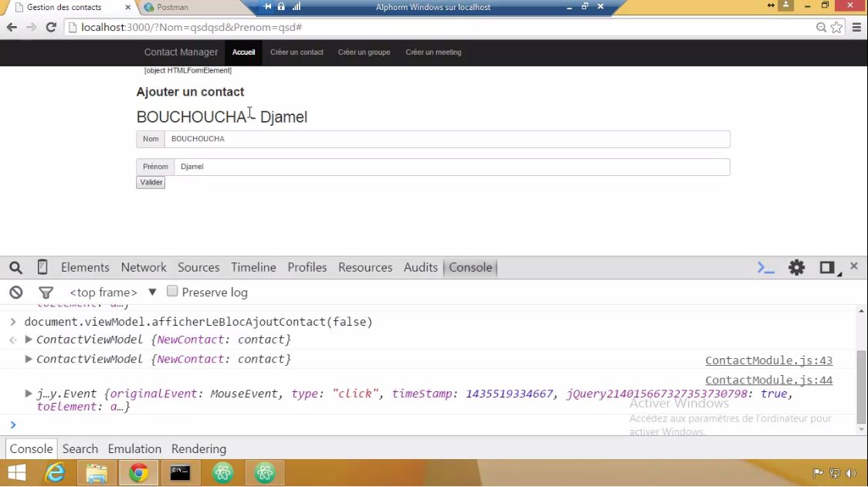Open Internet Explorer from the taskbar

(55, 472)
